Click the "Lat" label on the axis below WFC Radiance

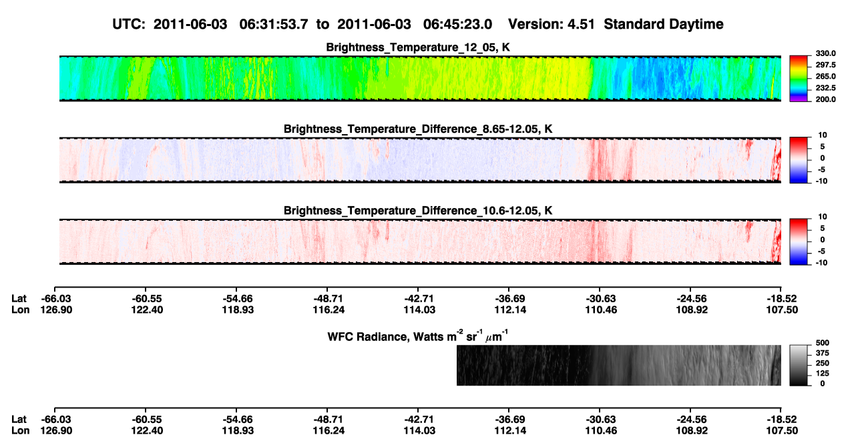[x=19, y=419]
